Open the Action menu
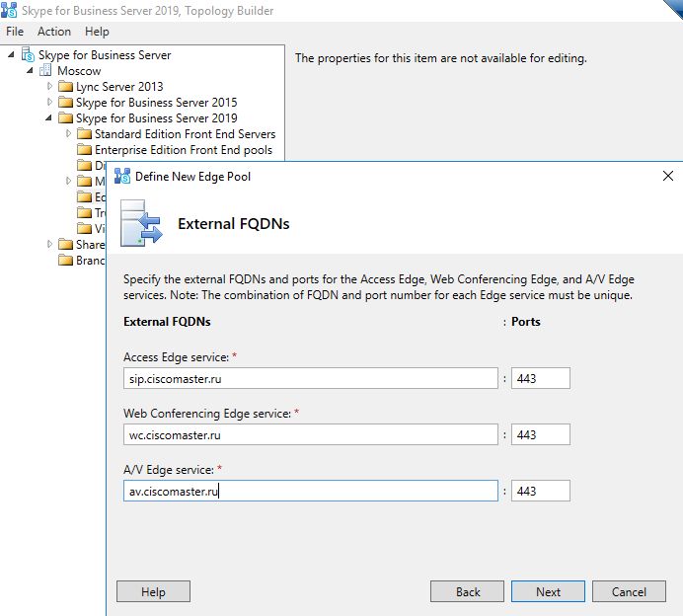This screenshot has height=616, width=683. tap(54, 32)
